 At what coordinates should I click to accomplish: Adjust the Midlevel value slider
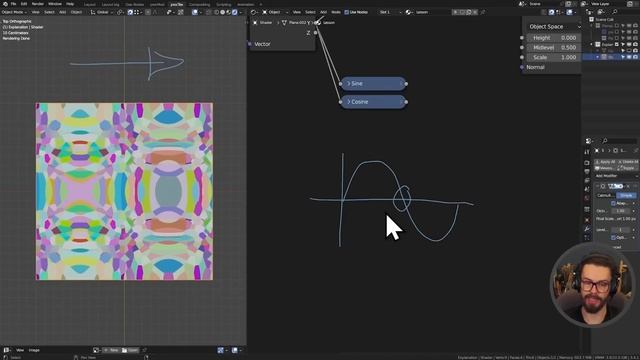(554, 48)
